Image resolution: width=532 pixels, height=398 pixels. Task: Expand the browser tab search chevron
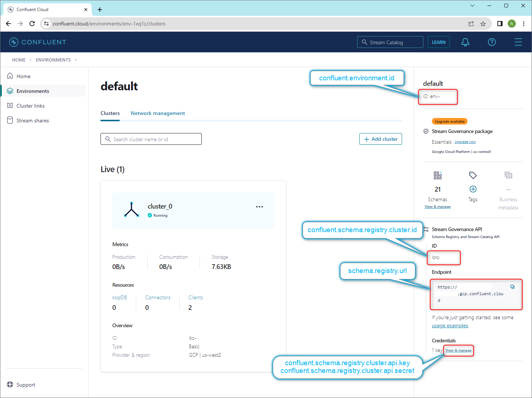[x=472, y=6]
